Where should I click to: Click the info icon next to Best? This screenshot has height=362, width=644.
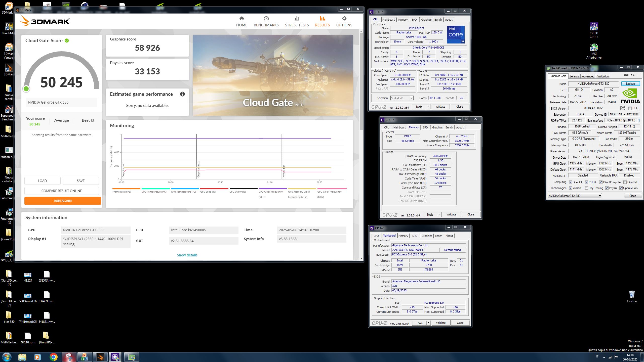[x=93, y=120]
